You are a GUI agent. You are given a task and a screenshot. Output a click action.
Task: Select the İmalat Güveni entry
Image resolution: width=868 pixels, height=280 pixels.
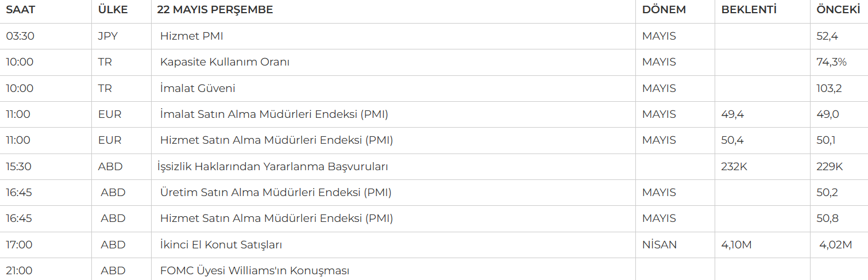[x=198, y=89]
